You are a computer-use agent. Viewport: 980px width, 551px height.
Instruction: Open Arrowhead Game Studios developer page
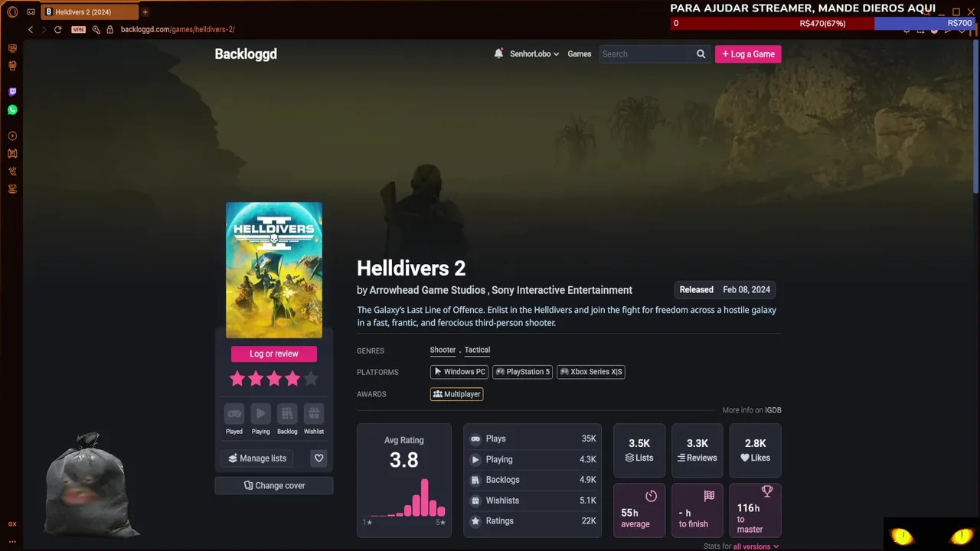tap(427, 290)
